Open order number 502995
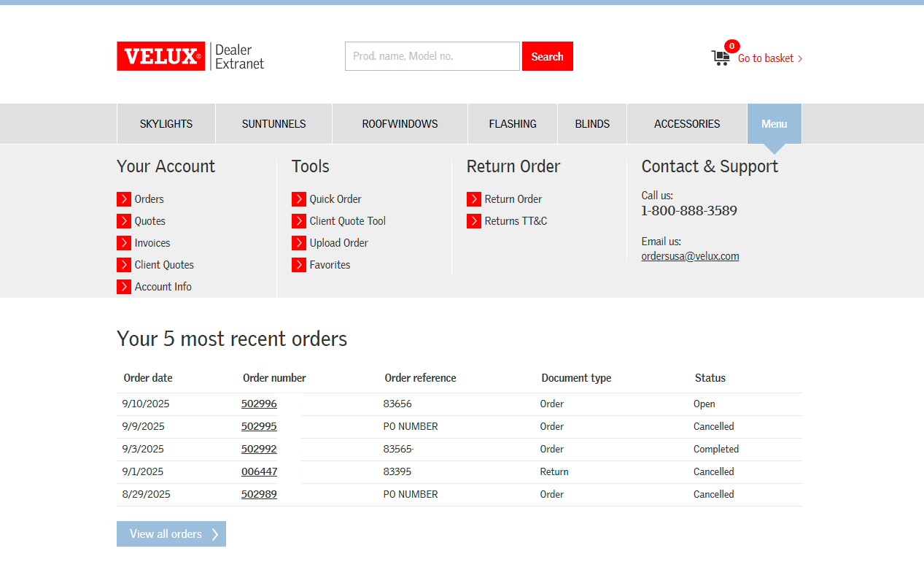The image size is (924, 578). [259, 426]
